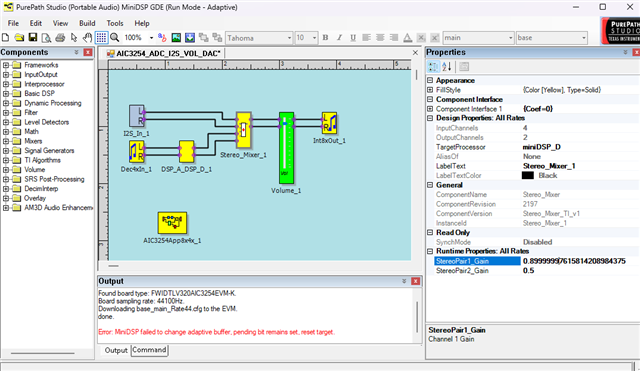
Task: Expand the FillStyle property
Action: point(430,90)
